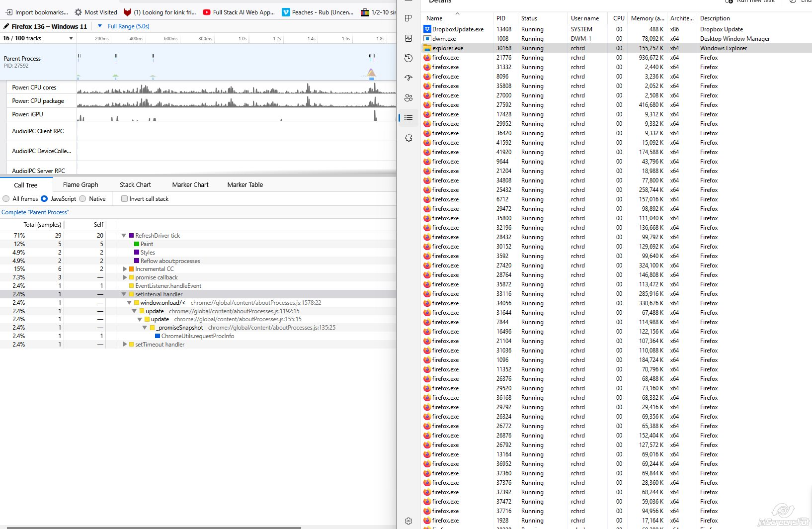
Task: Open Task Manager Users page icon
Action: coord(408,98)
